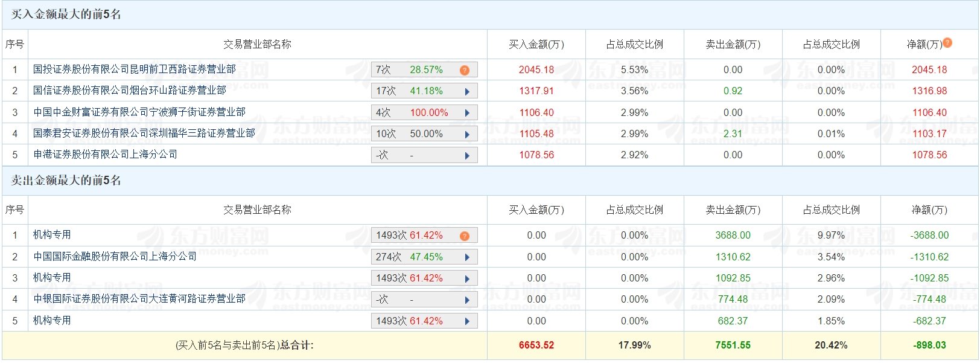Click total sell ratio 20.42%
Viewport: 980px width, 363px height.
[831, 345]
